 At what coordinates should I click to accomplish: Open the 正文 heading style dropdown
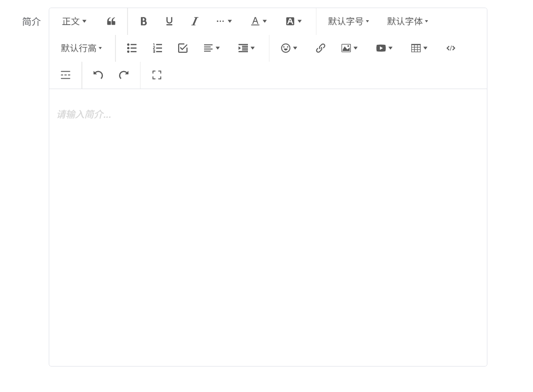pos(74,21)
